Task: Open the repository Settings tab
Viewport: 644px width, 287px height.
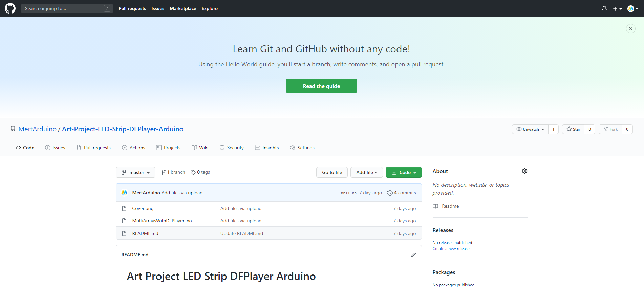Action: pos(302,148)
